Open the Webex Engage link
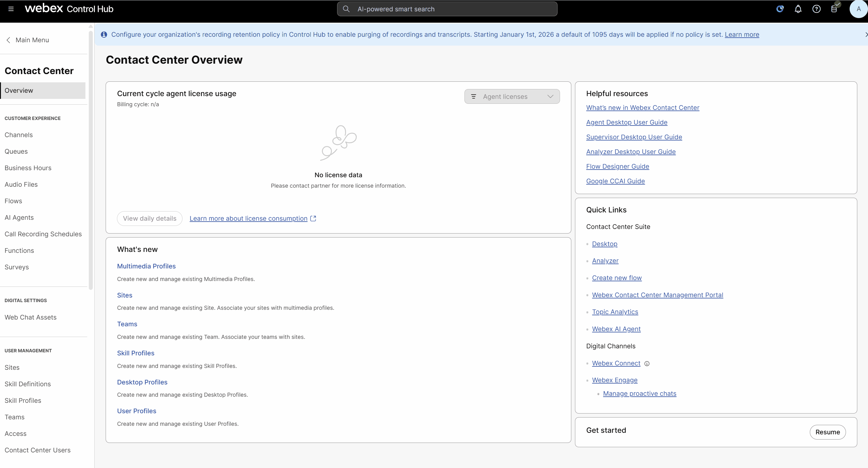The height and width of the screenshot is (468, 868). click(x=614, y=380)
